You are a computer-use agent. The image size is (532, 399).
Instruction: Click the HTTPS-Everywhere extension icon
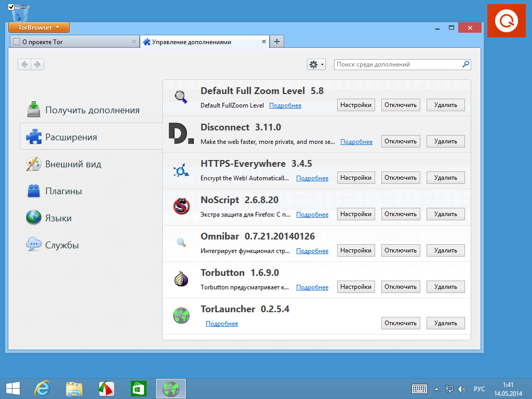[x=181, y=170]
